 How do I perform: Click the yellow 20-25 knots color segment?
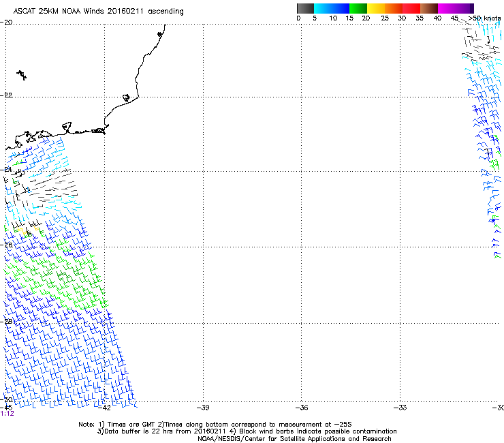tap(376, 8)
